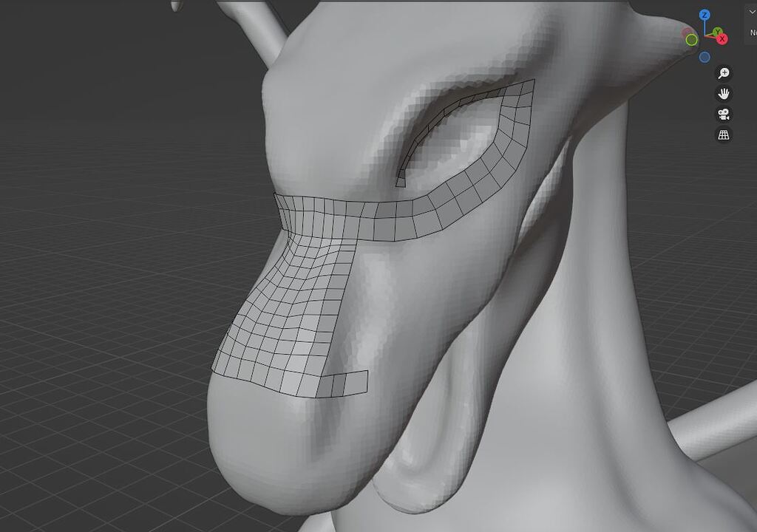Click the outlined negative-Y ball on gizmo
Image resolution: width=757 pixels, height=532 pixels.
691,39
